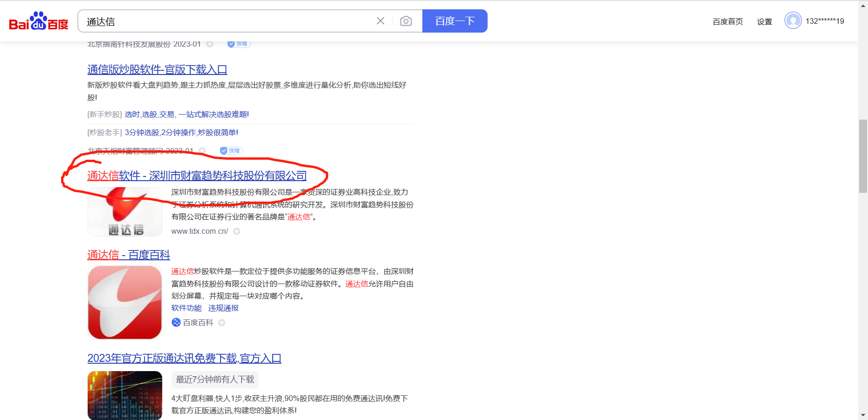The height and width of the screenshot is (420, 868).
Task: Go to 百度首页 link
Action: tap(728, 21)
